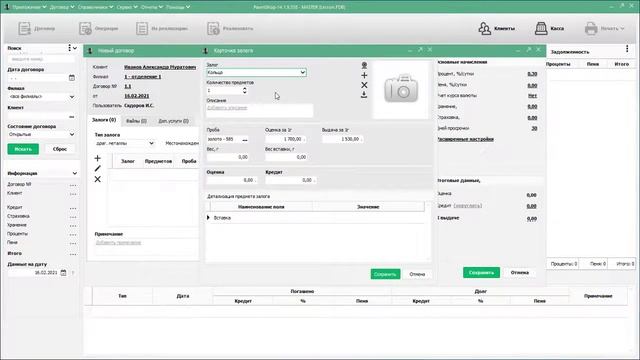Open the На реализации toolbar icon

[x=142, y=29]
